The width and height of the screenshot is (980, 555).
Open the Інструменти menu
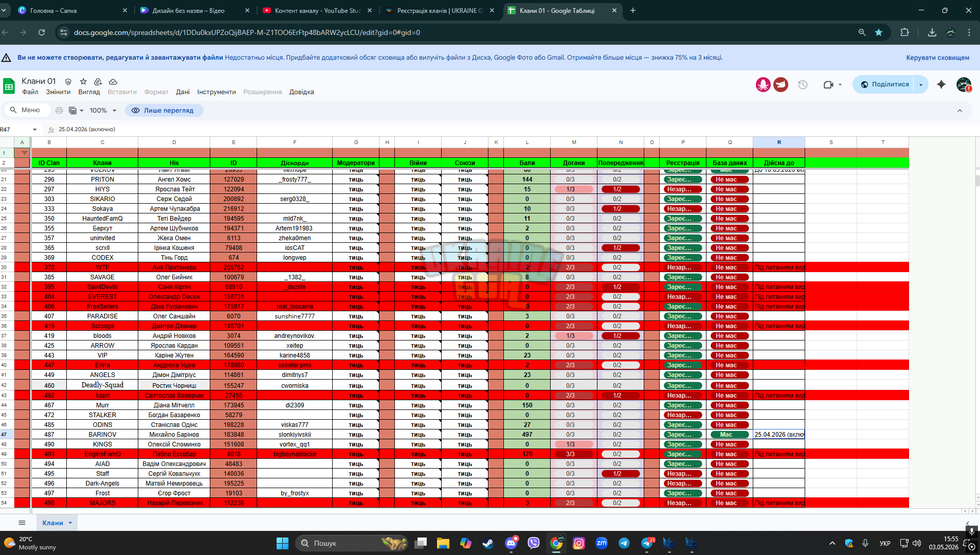click(216, 92)
